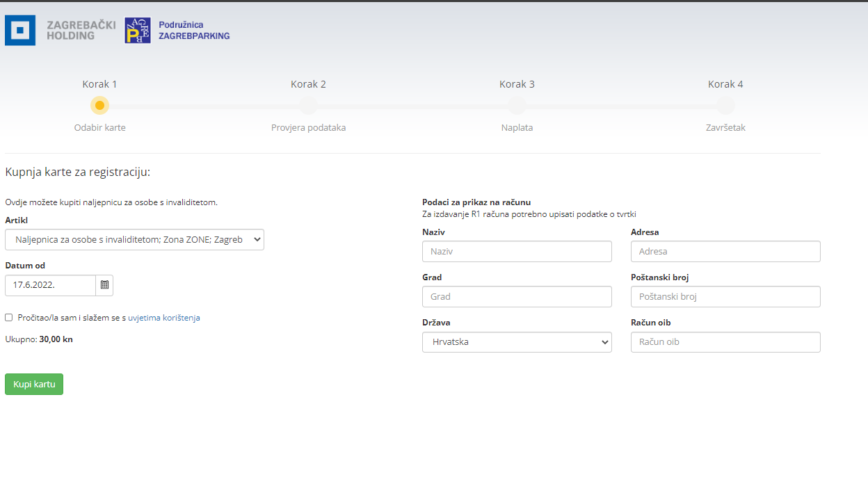Viewport: 868px width, 484px height.
Task: Expand the Država country dropdown
Action: click(x=517, y=342)
